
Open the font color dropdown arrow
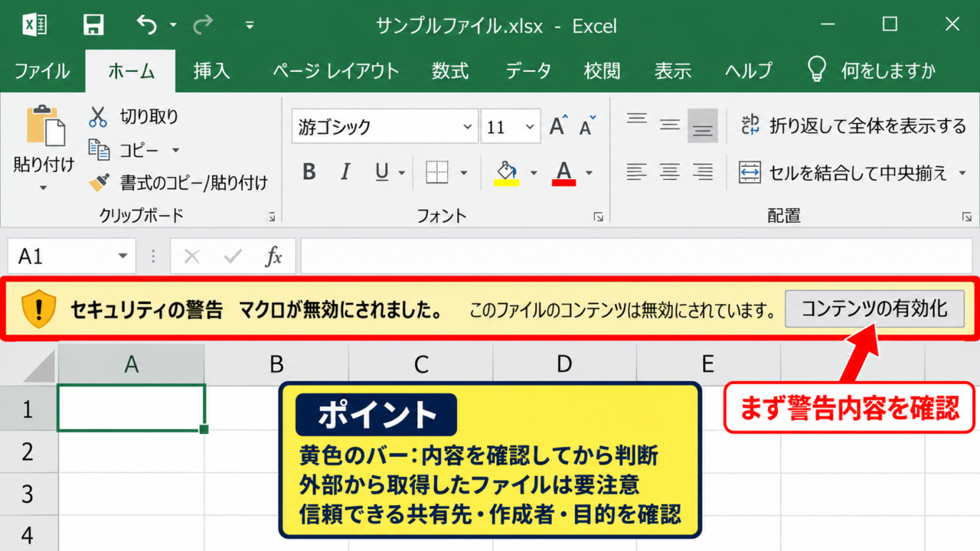pyautogui.click(x=589, y=173)
